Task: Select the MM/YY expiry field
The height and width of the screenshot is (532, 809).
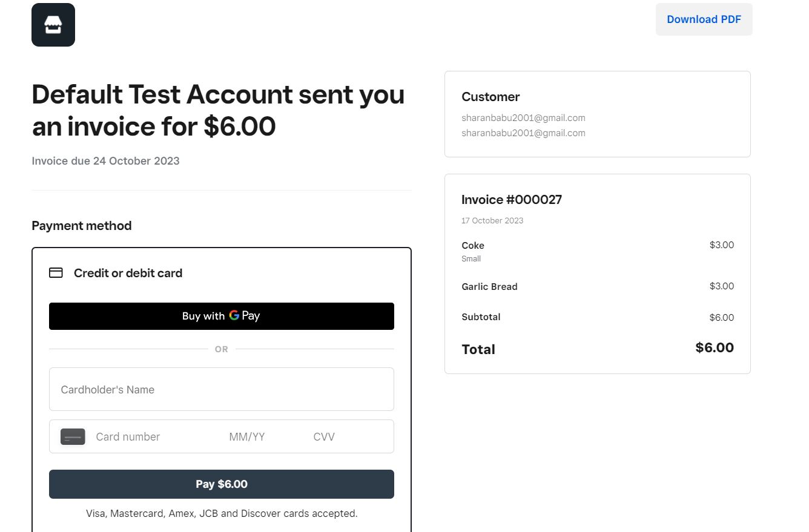Action: tap(247, 437)
